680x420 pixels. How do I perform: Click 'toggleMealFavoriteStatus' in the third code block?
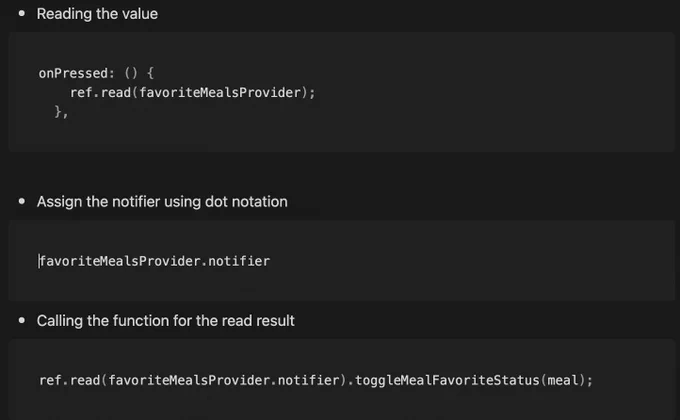point(447,381)
